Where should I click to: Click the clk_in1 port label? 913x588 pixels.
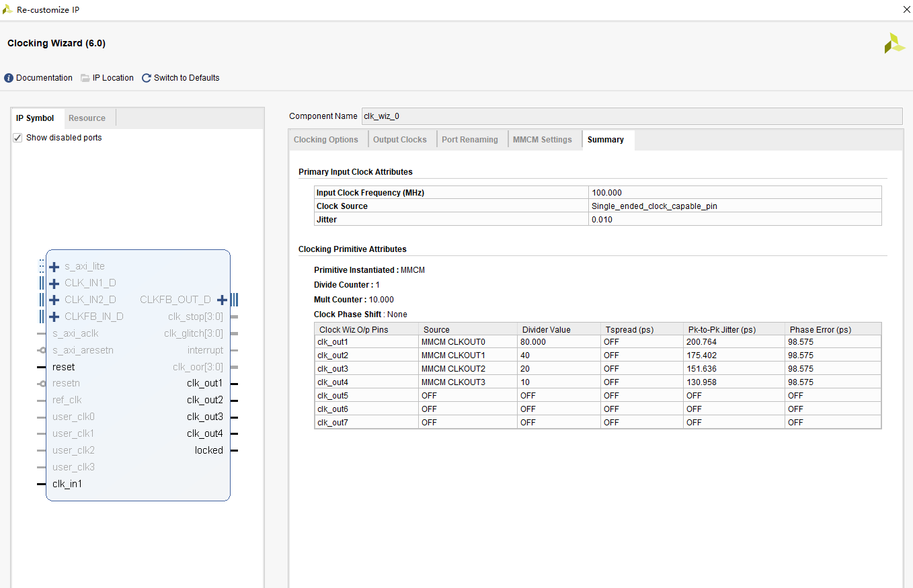[67, 484]
